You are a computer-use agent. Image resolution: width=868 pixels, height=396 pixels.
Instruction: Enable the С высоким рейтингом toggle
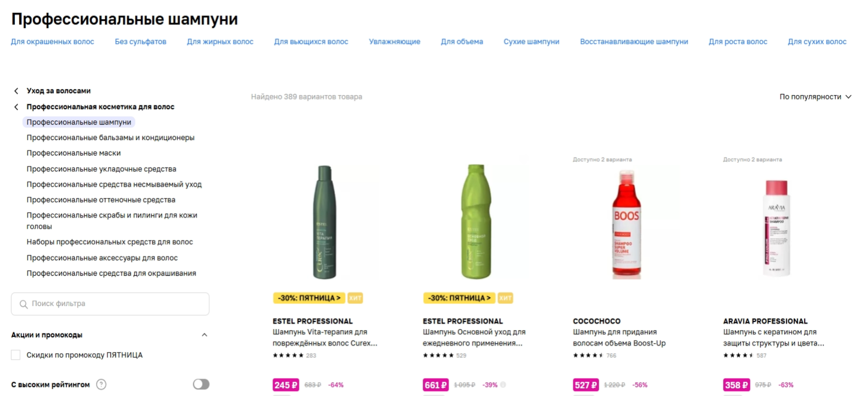tap(201, 384)
